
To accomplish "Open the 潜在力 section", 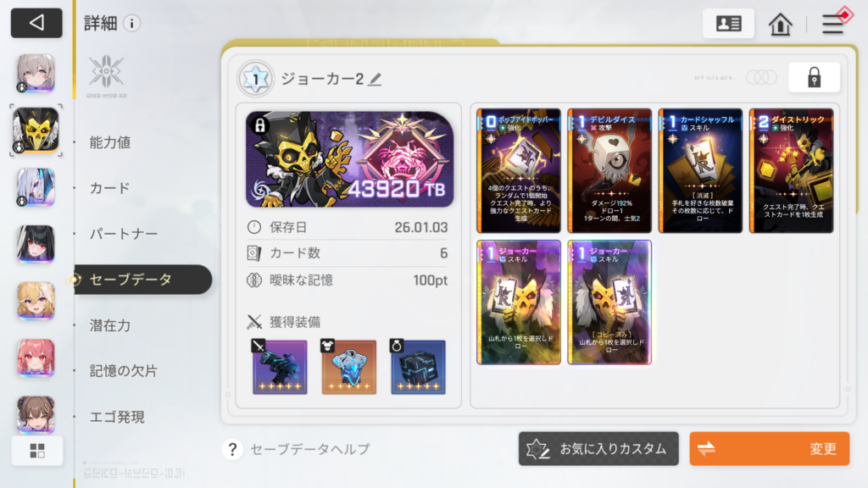I will click(110, 325).
